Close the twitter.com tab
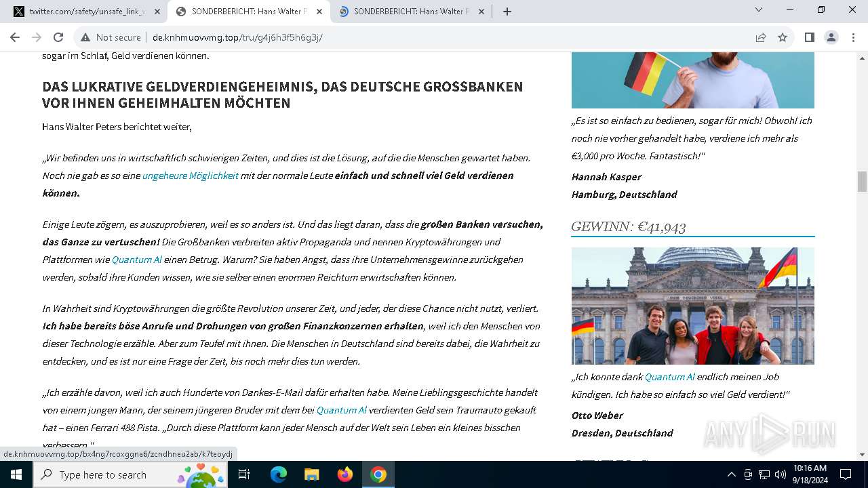Image resolution: width=868 pixels, height=488 pixels. tap(157, 12)
